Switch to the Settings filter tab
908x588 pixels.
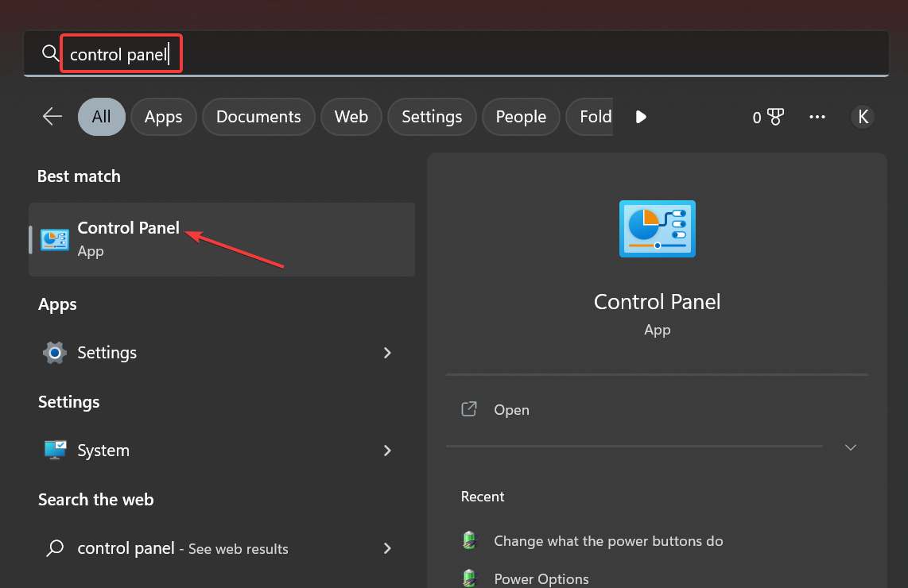click(432, 116)
